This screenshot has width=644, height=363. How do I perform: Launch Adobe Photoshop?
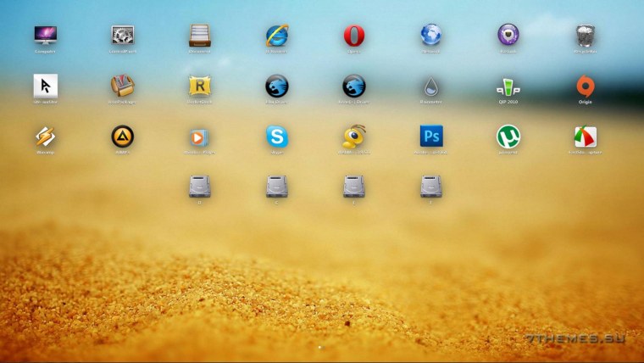pos(431,136)
